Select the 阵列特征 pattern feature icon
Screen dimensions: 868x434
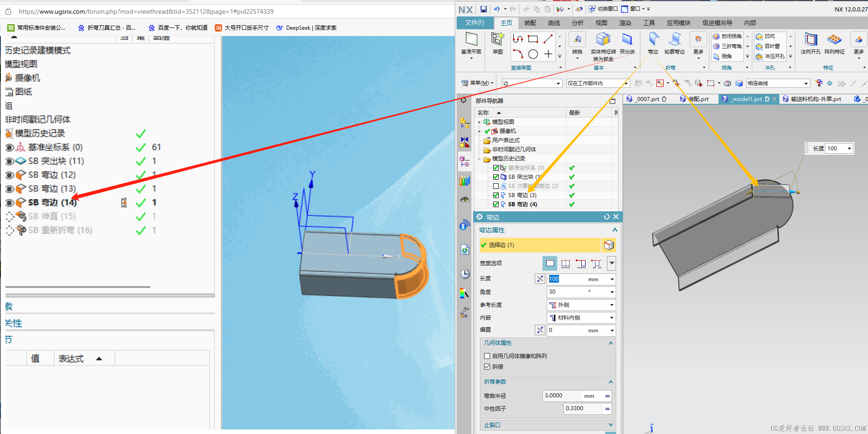pos(834,42)
